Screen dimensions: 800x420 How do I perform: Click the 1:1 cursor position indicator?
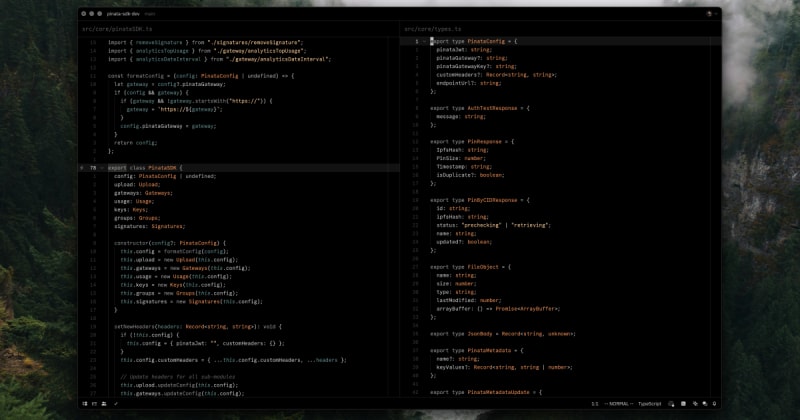594,404
